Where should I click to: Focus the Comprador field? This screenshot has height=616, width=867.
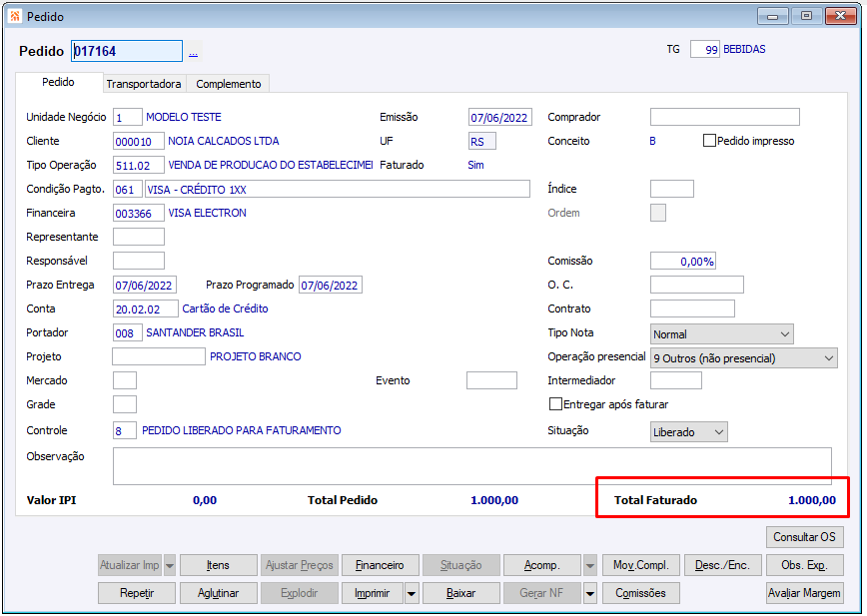725,117
